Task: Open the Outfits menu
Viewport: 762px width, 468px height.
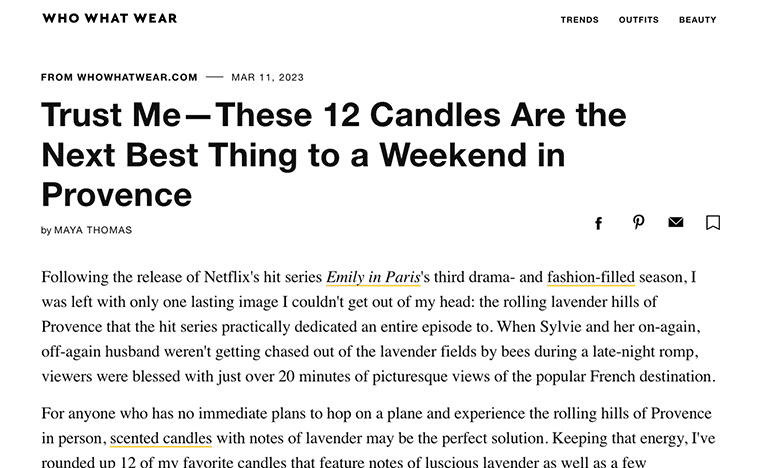Action: [x=639, y=20]
